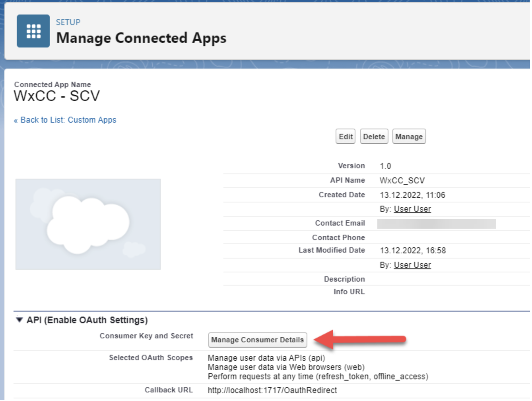Click the WxCC - SCV app name

pos(57,96)
